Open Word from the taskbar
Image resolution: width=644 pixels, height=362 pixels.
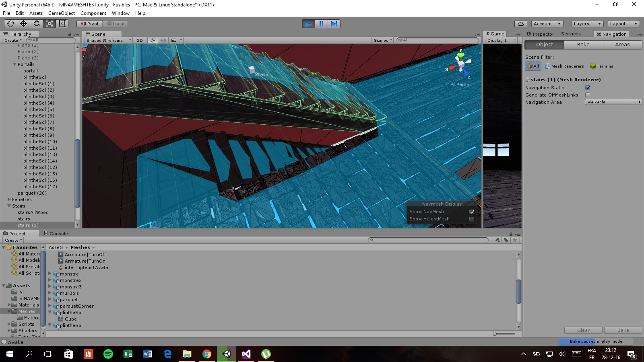148,354
